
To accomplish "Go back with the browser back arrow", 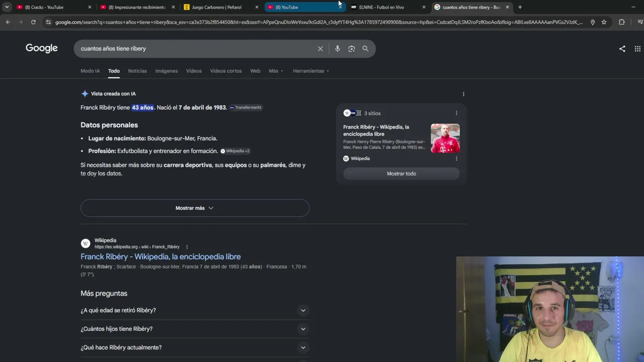I will 8,22.
